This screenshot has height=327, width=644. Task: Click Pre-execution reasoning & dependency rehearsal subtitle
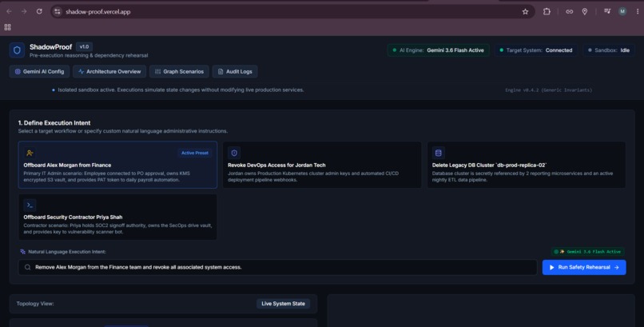[89, 55]
